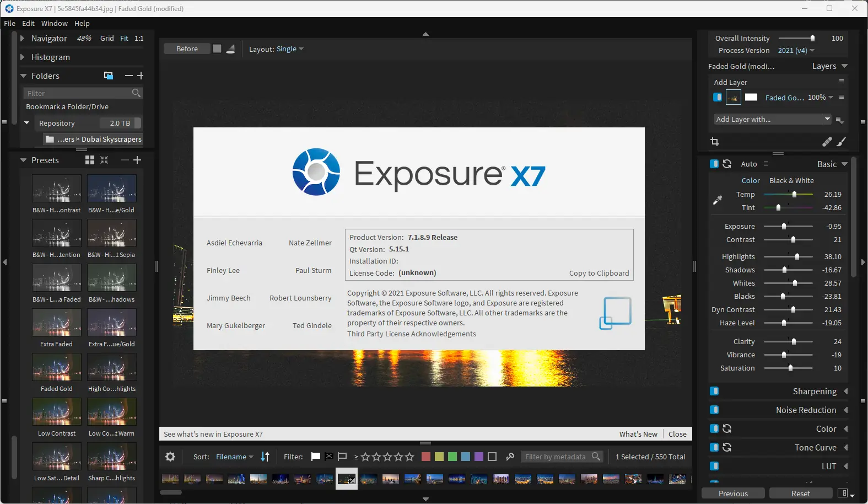Open the Faded Gold layer options menu icon

(x=842, y=97)
